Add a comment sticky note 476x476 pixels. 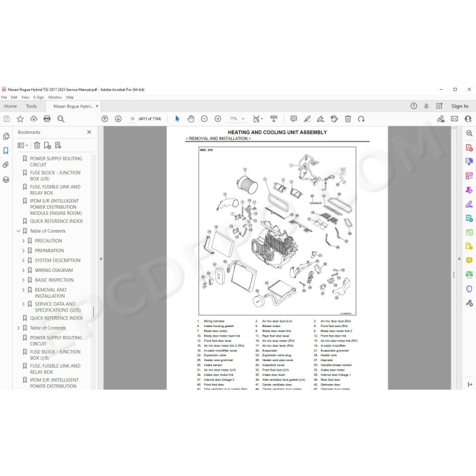[x=294, y=119]
